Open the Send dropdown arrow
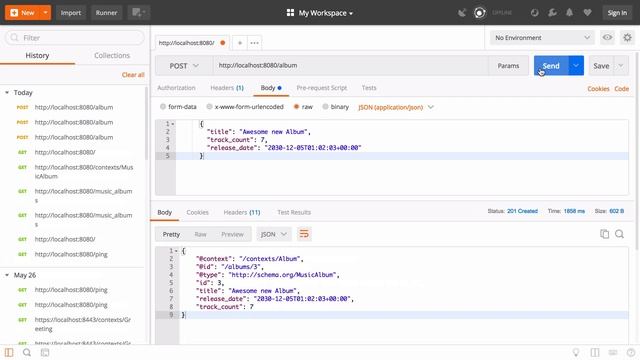 [x=576, y=66]
